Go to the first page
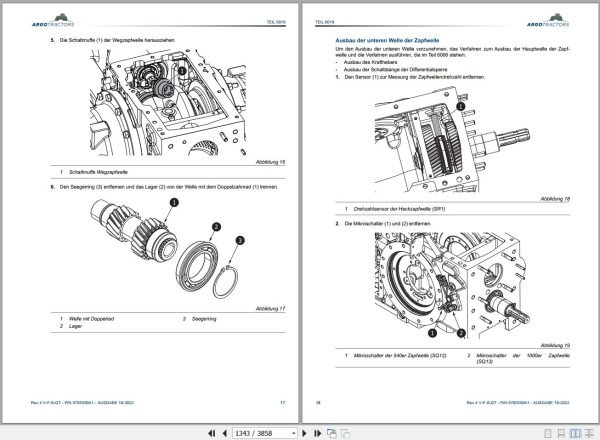 point(211,433)
